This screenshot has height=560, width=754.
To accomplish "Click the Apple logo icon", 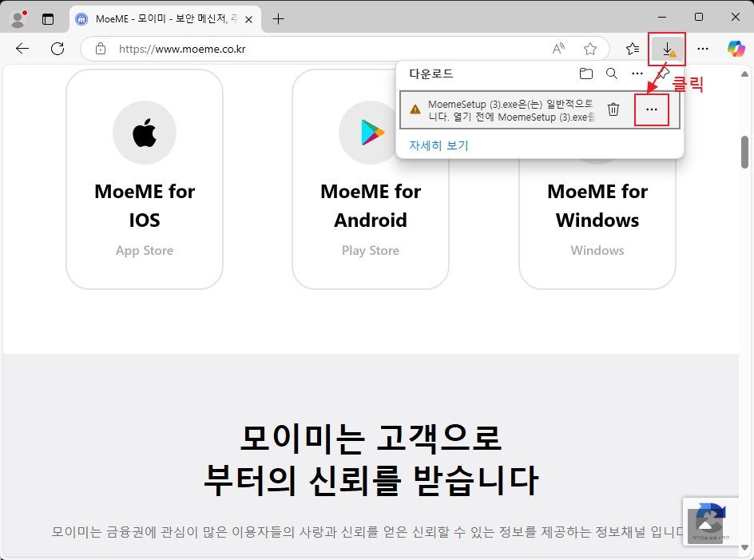I will tap(145, 133).
